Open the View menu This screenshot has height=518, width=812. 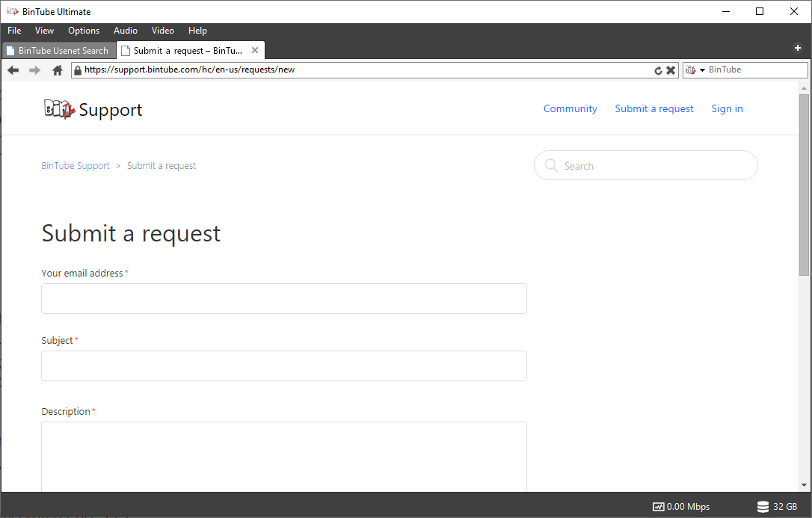45,31
